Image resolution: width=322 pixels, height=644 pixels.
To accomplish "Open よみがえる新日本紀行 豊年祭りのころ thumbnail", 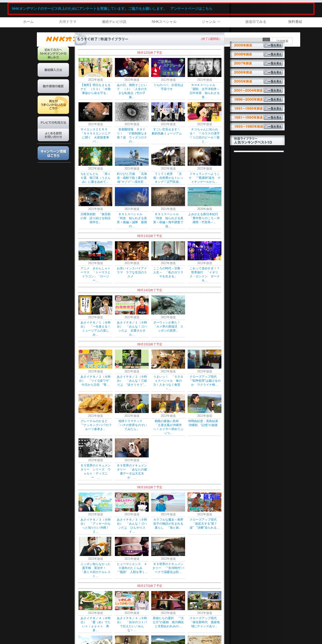I will [x=204, y=197].
